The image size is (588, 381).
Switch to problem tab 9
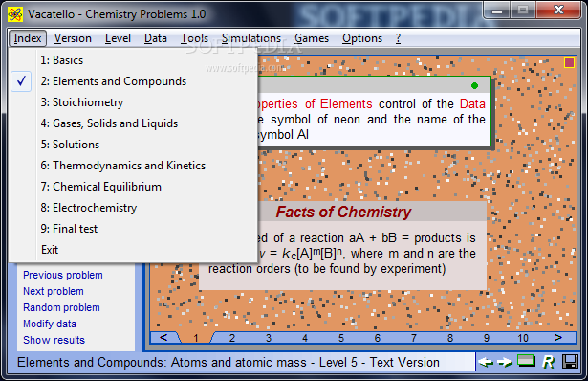[x=487, y=338]
